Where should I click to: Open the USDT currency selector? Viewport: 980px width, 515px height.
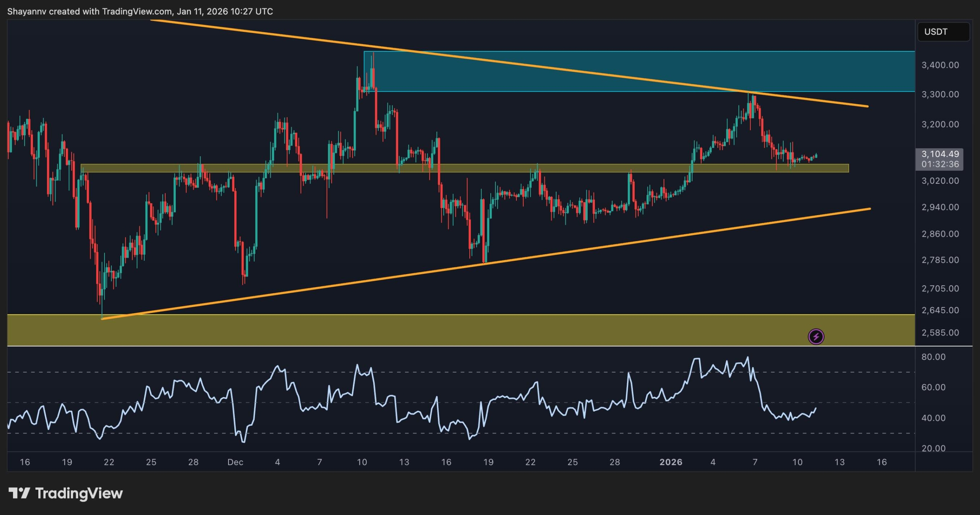(943, 32)
